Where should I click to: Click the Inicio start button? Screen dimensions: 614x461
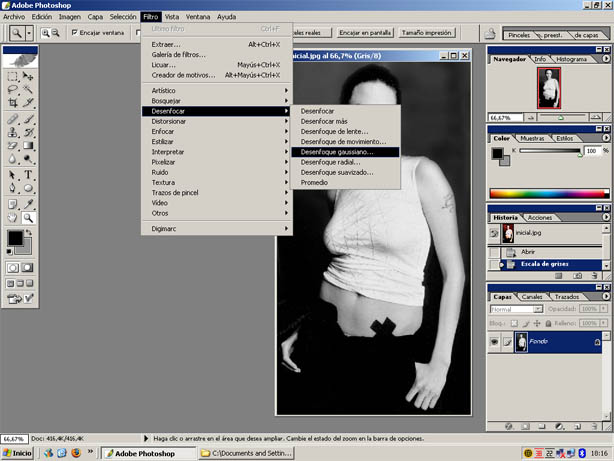tap(17, 453)
